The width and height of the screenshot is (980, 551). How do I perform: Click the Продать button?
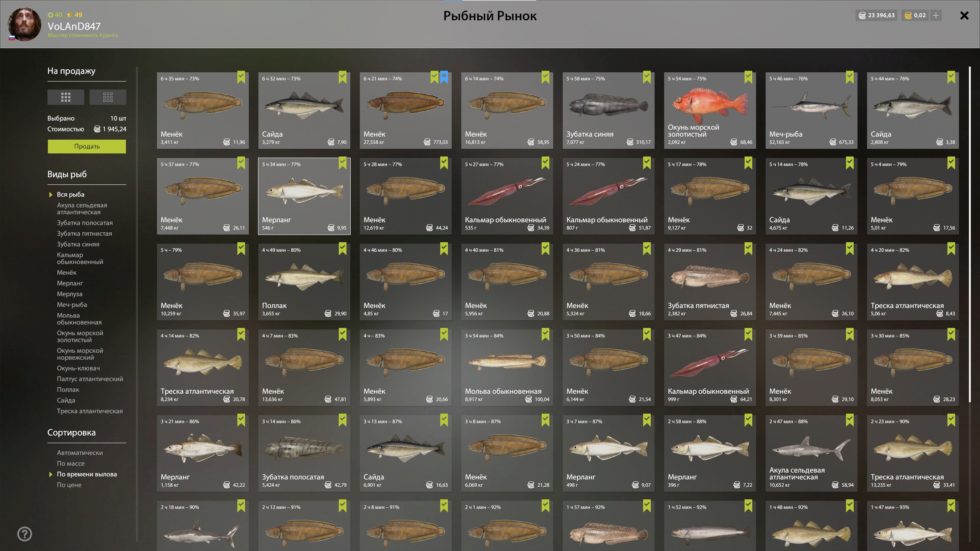coord(87,147)
